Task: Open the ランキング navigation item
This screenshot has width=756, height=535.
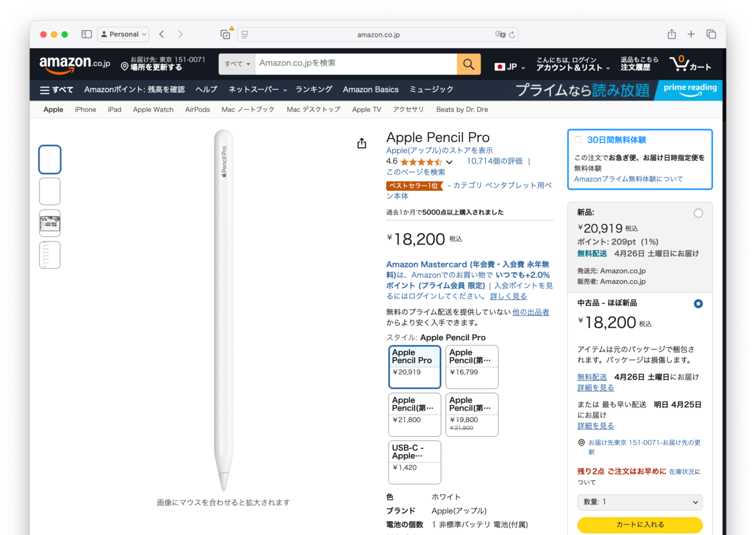Action: (x=314, y=90)
